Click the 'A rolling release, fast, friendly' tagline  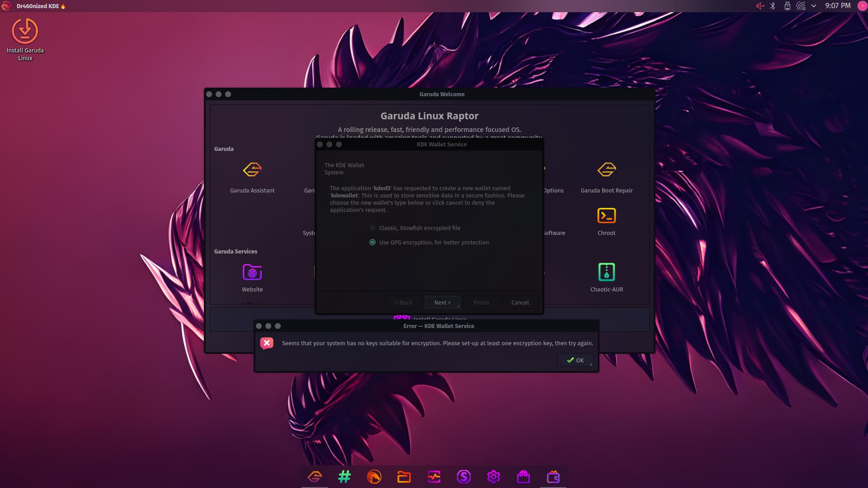tap(429, 130)
